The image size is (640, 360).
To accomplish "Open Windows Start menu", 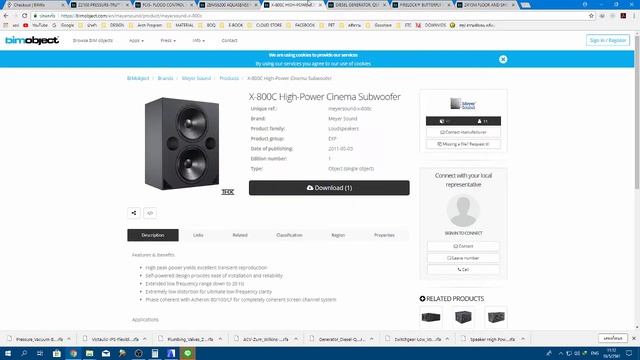I will pyautogui.click(x=7, y=353).
